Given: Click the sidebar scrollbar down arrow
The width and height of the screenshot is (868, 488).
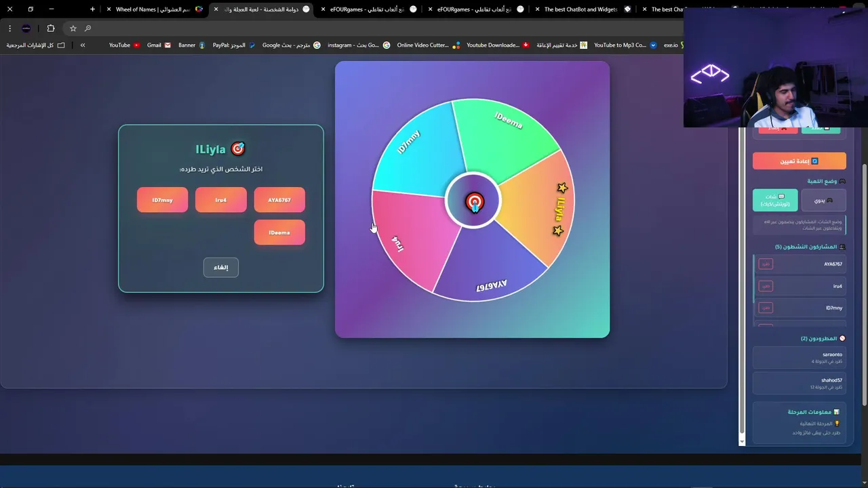Looking at the screenshot, I should 742,441.
